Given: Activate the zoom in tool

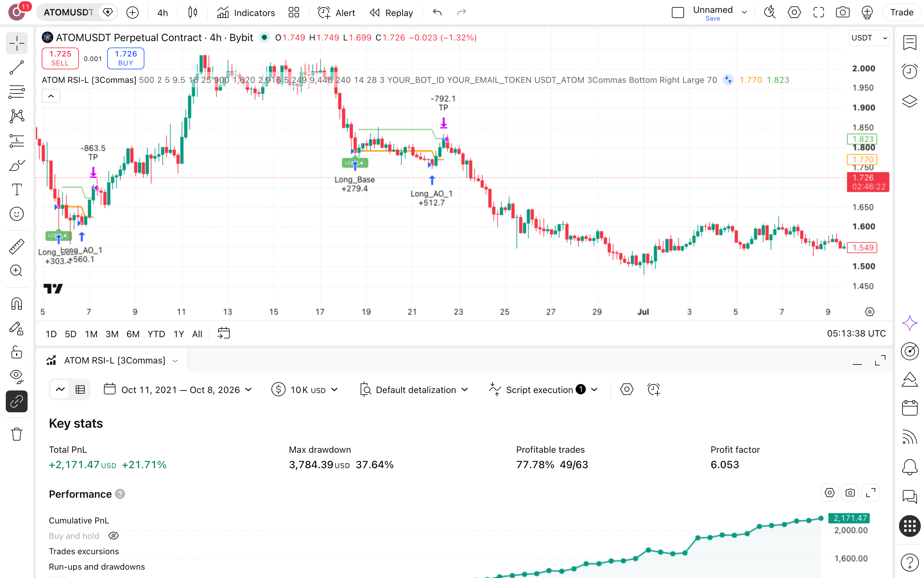Looking at the screenshot, I should (17, 271).
